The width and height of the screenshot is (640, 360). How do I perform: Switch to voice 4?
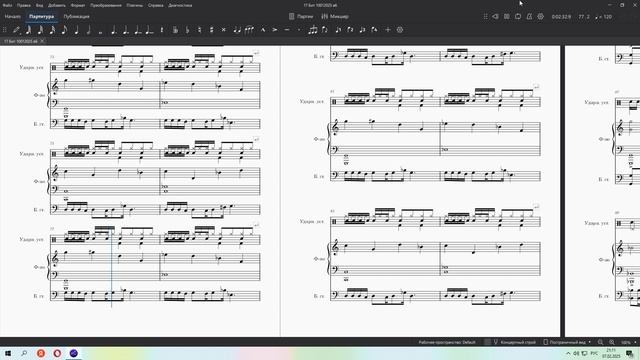374,30
